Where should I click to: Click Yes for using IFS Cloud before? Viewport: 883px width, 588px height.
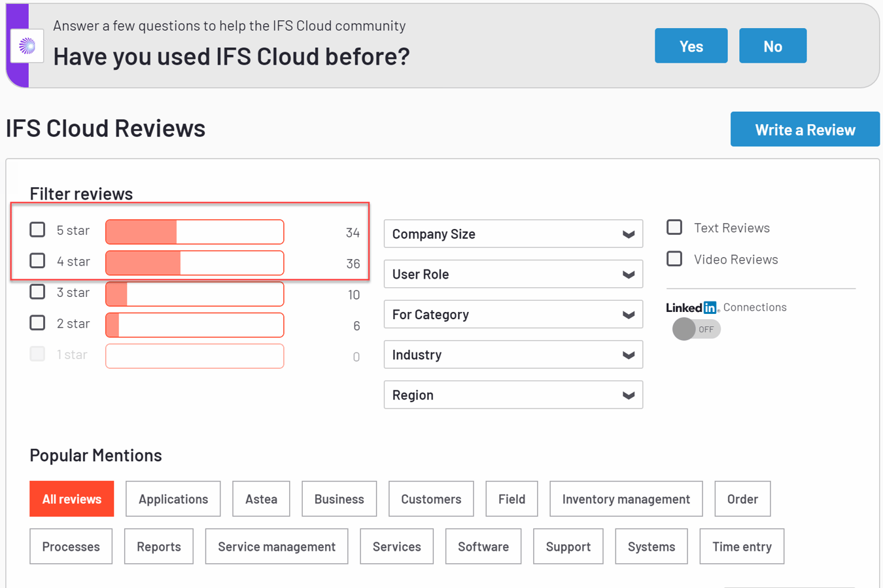(691, 45)
